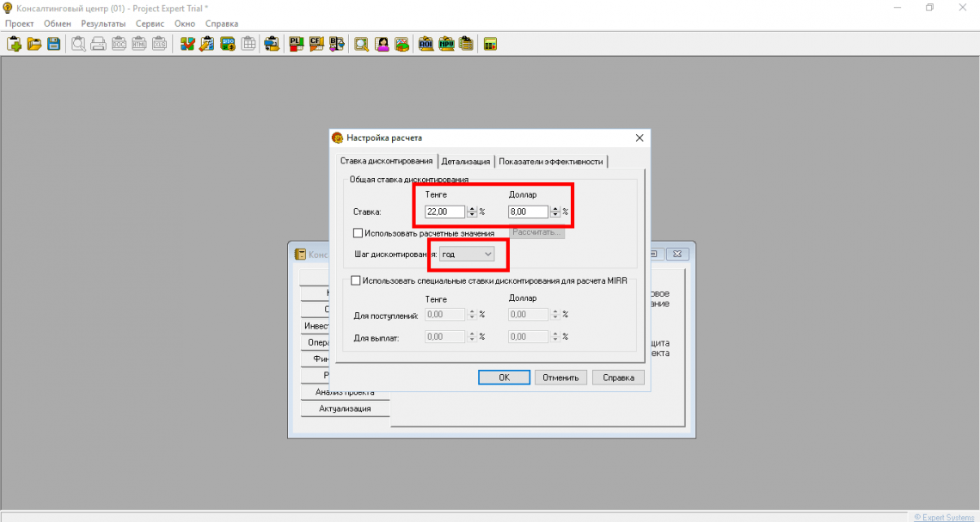Click the Save project floppy disk icon
980x522 pixels.
click(53, 44)
